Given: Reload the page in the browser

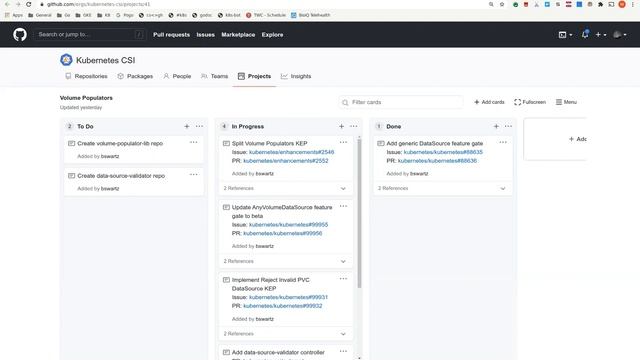Looking at the screenshot, I should point(29,4).
